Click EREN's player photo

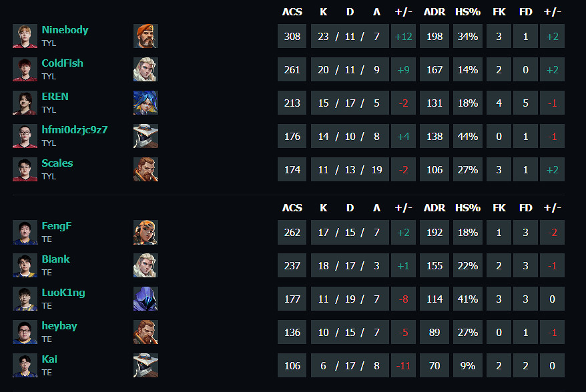click(25, 103)
